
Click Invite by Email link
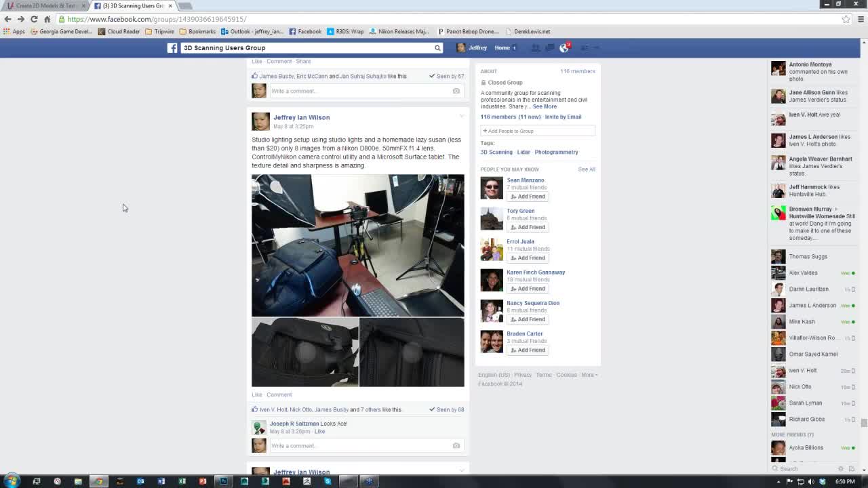563,117
